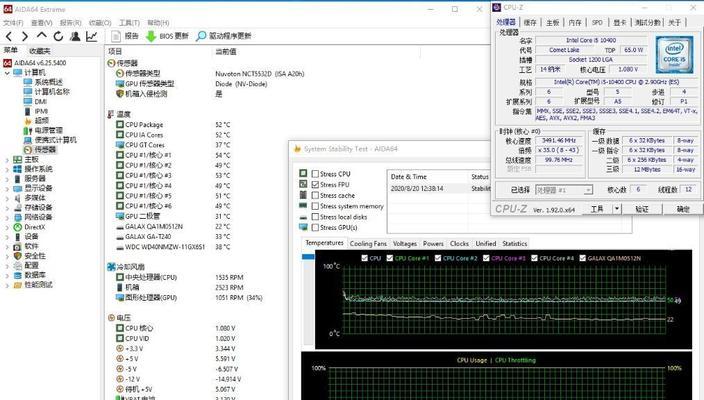Image resolution: width=704 pixels, height=400 pixels.
Task: Switch to the 收藏夹 favorites sidebar tab
Action: 40,51
